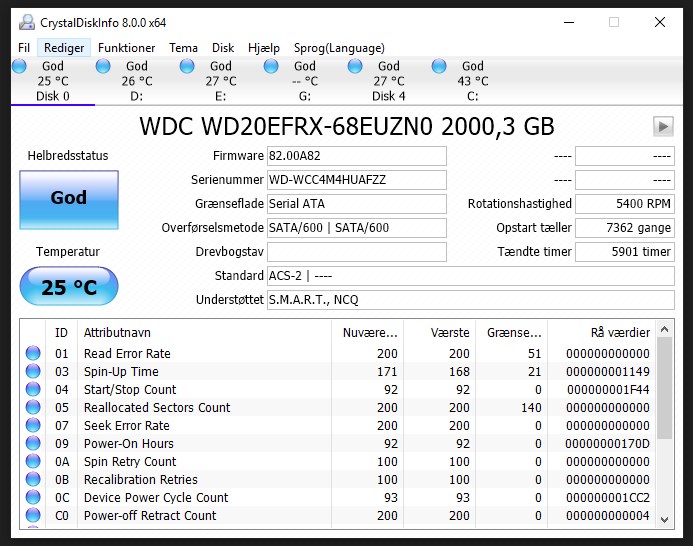Screen dimensions: 693x546
Task: Switch to the D: 26 °C disk tab
Action: click(x=137, y=81)
